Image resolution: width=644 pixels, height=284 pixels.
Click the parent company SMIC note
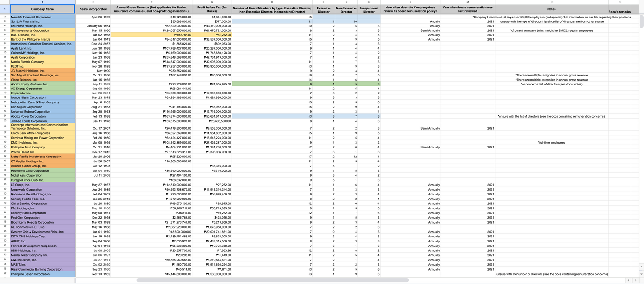(x=551, y=30)
